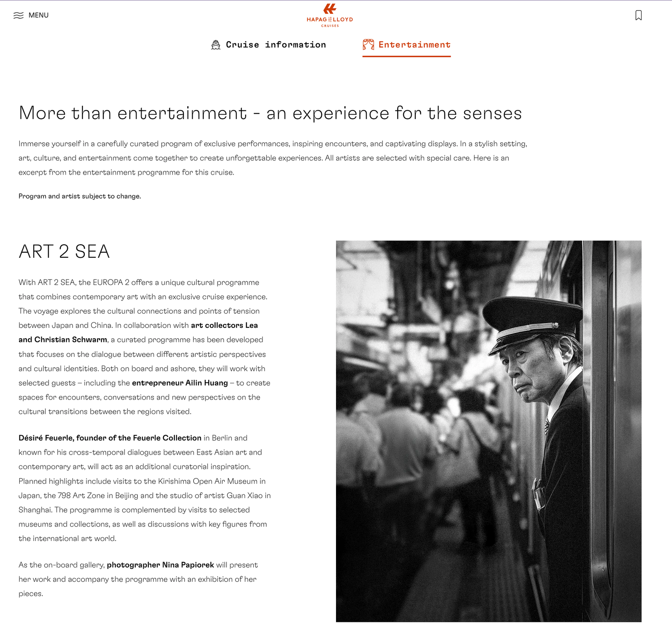Click bold text 'and Christian Schwarm'
This screenshot has width=672, height=630.
point(63,340)
